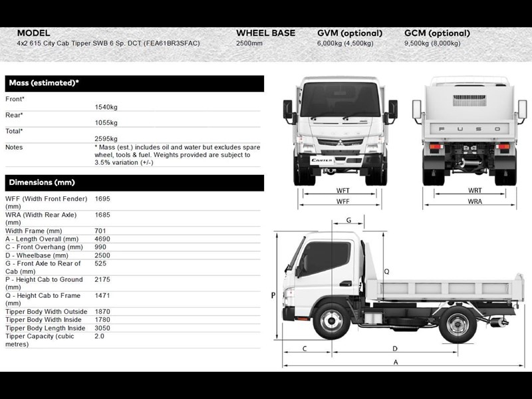Click the 'Rear*' mass label
The height and width of the screenshot is (399, 532).
14,115
